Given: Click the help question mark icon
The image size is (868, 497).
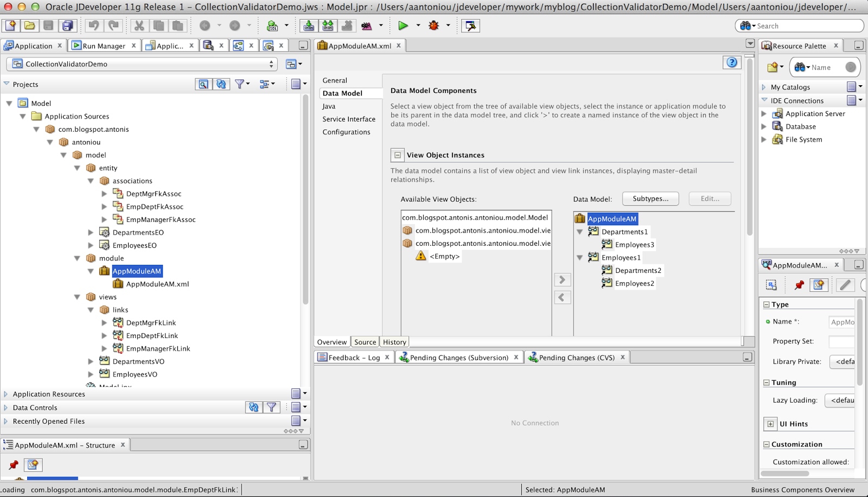Looking at the screenshot, I should 732,62.
